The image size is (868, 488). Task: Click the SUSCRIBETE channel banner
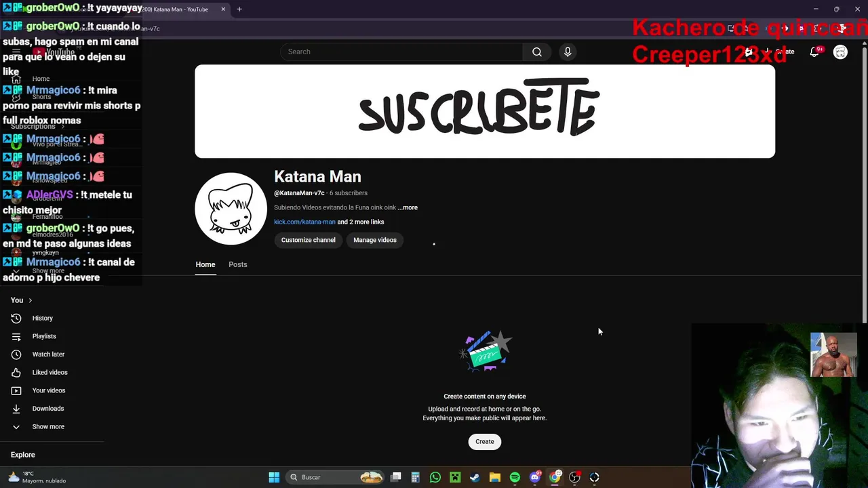485,111
